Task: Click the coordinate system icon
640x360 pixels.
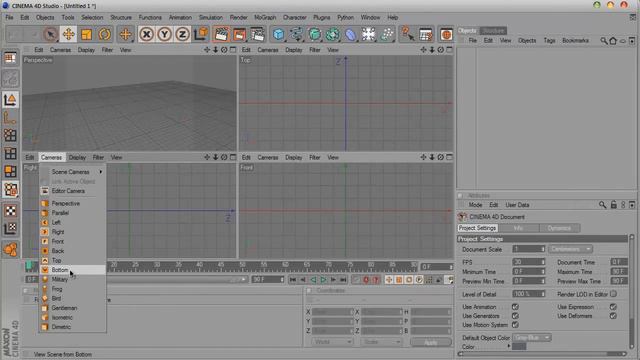Action: 201,34
